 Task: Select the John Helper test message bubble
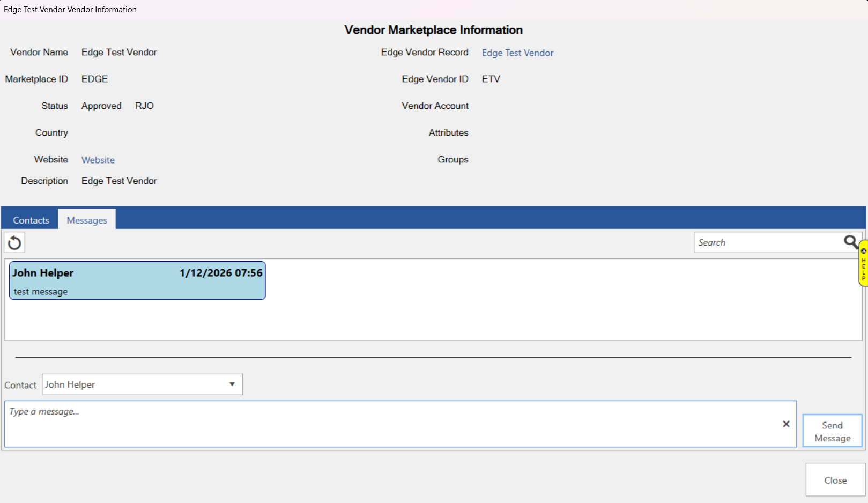click(137, 281)
